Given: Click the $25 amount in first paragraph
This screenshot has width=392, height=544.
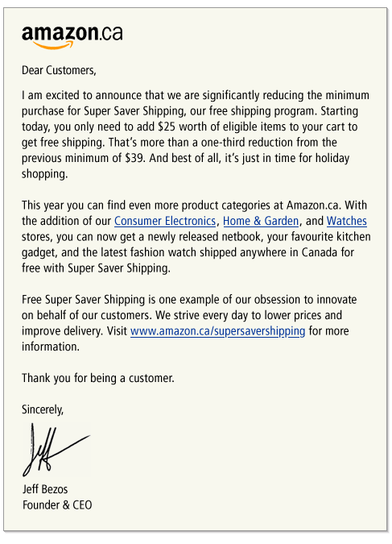Looking at the screenshot, I should click(x=167, y=127).
